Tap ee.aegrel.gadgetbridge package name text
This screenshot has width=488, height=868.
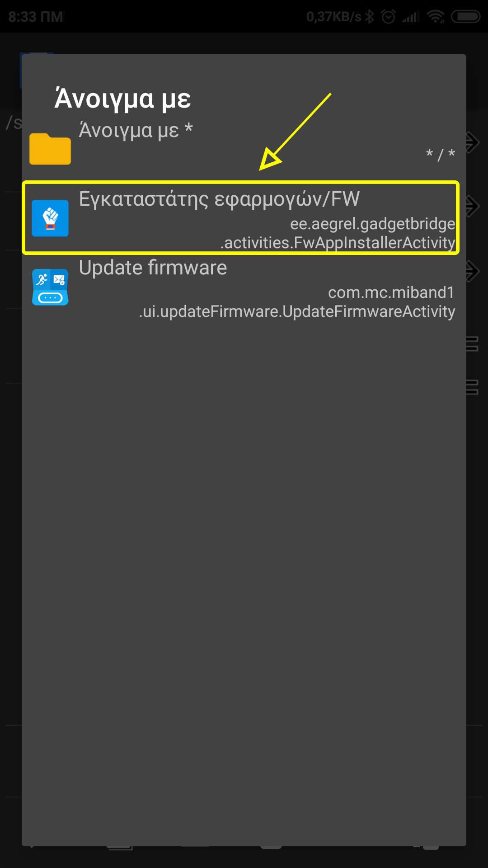[x=373, y=224]
